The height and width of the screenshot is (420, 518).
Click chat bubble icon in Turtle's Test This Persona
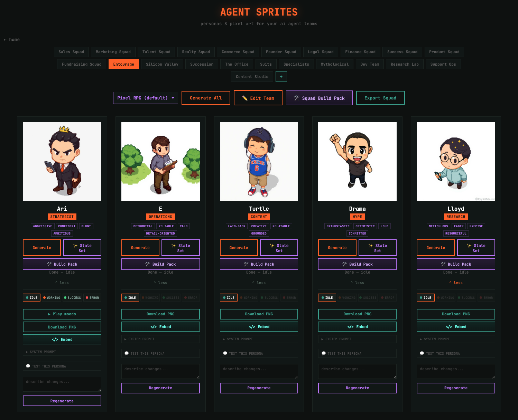coord(225,353)
